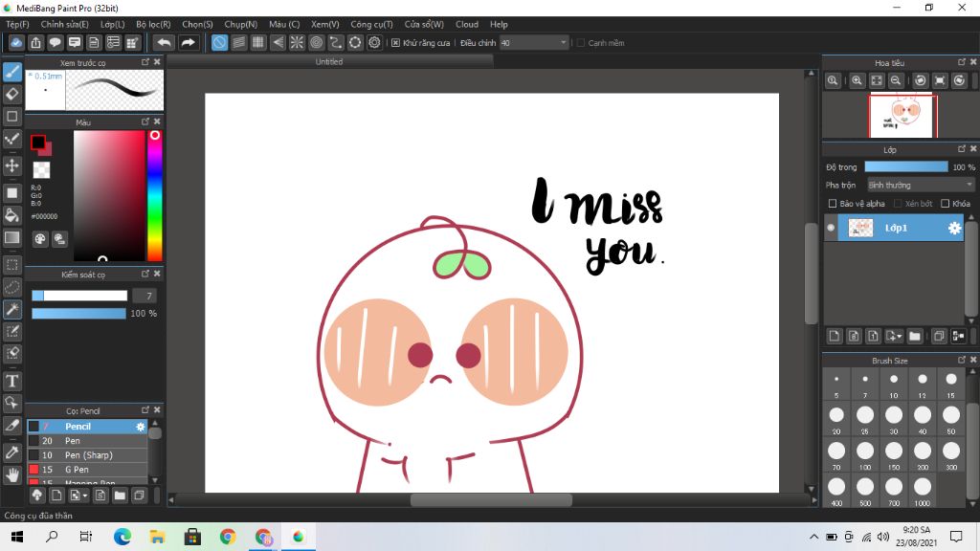The height and width of the screenshot is (551, 980).
Task: Enable Khóa layer lock checkbox
Action: (x=945, y=204)
